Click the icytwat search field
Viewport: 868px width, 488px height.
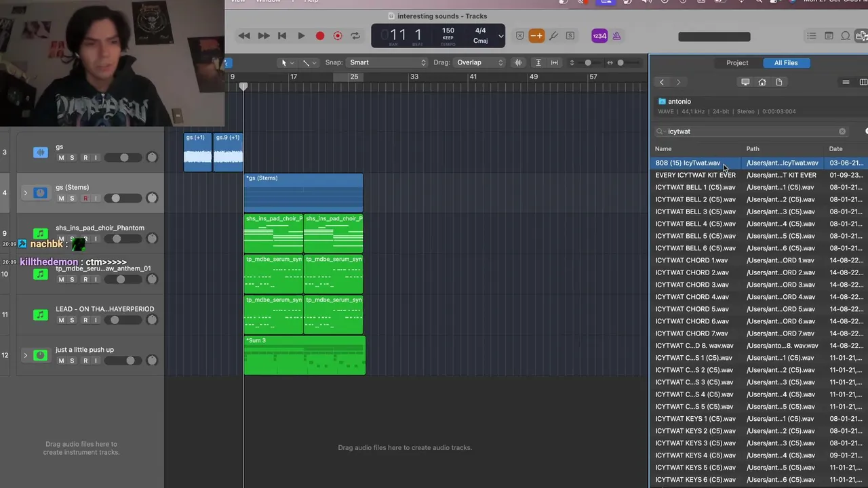coord(751,131)
